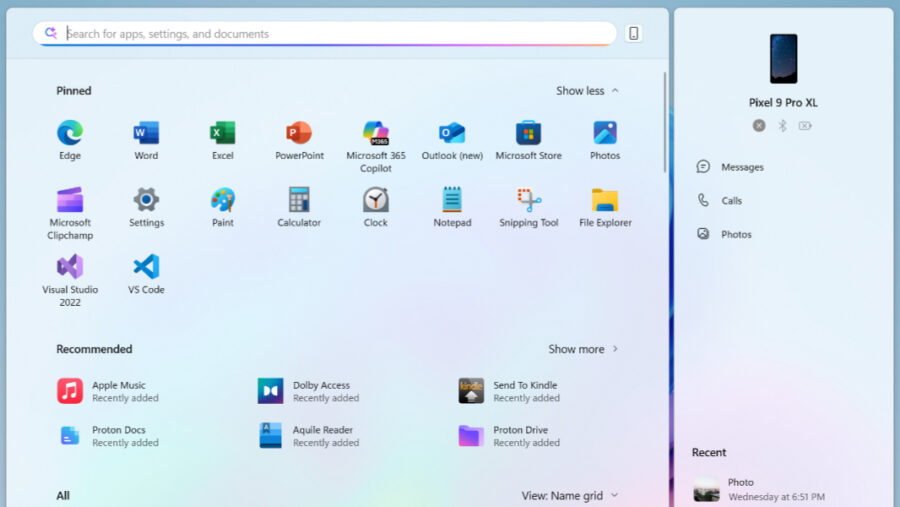The image size is (900, 507).
Task: Open Proton Docs recommendation
Action: point(108,436)
